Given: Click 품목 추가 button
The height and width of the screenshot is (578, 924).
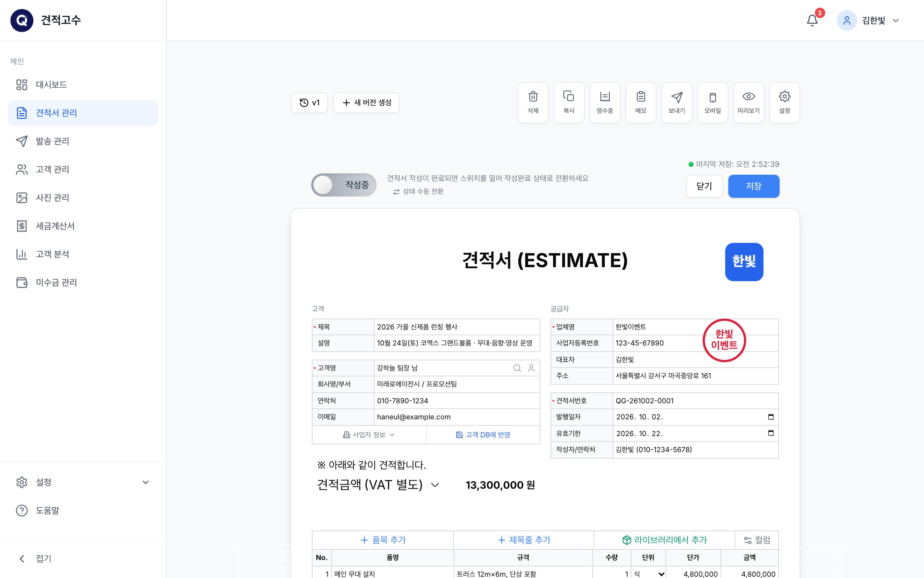Looking at the screenshot, I should (x=383, y=540).
